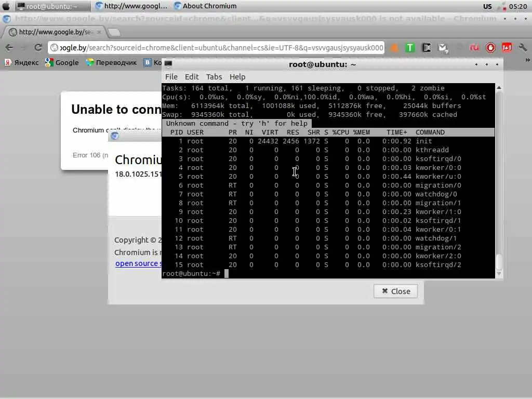Open Chromium wrench settings menu

(523, 48)
